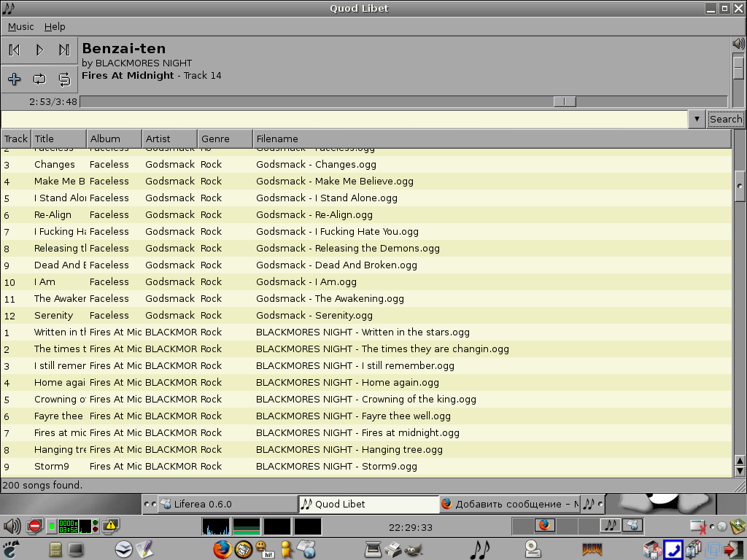Viewport: 747px width, 560px height.
Task: Skip to the next track
Action: (64, 50)
